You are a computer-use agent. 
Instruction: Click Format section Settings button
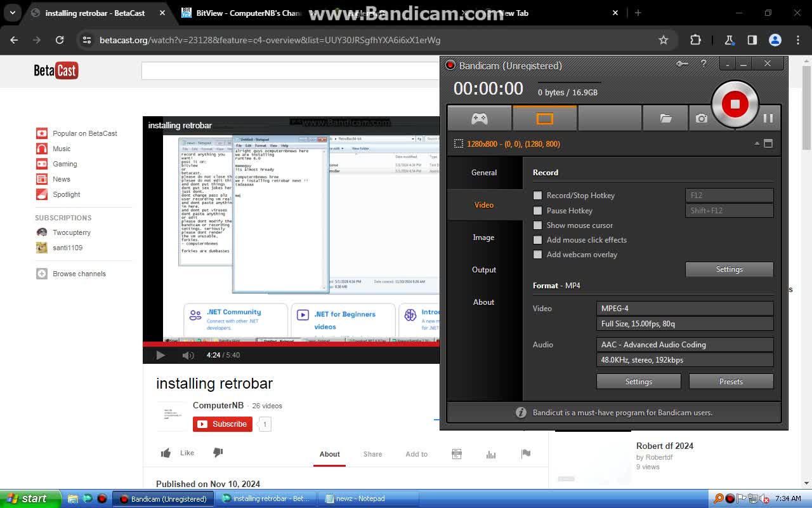[x=639, y=382]
